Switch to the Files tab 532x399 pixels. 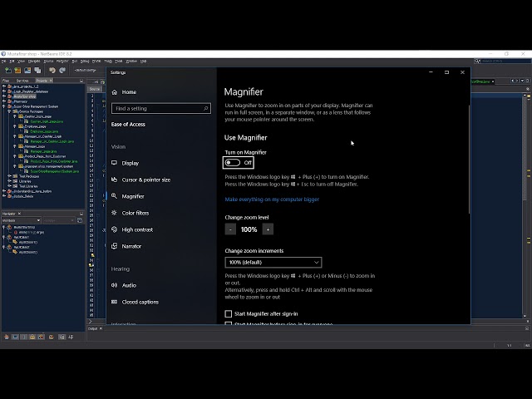coord(6,81)
